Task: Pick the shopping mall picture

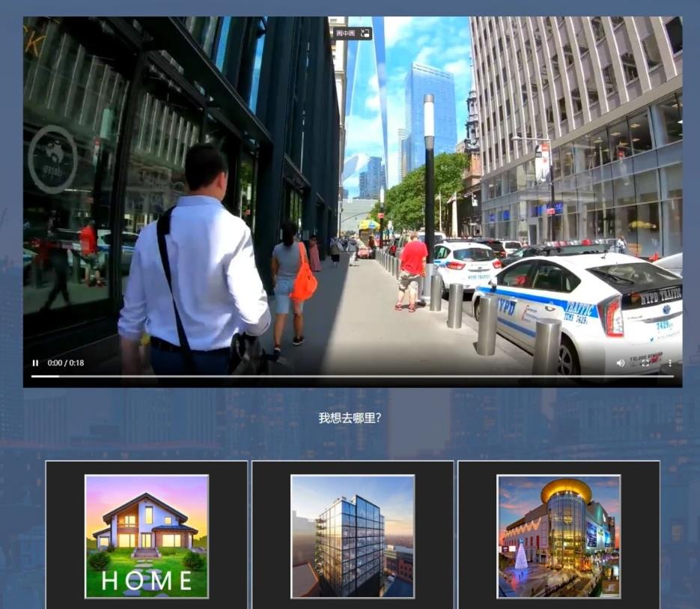Action: (x=559, y=536)
